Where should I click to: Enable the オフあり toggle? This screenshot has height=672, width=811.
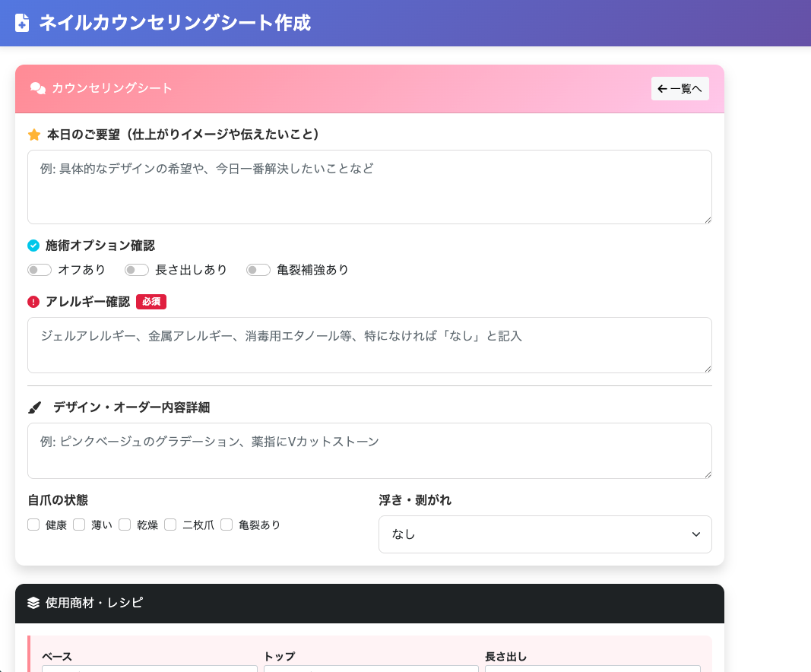39,270
